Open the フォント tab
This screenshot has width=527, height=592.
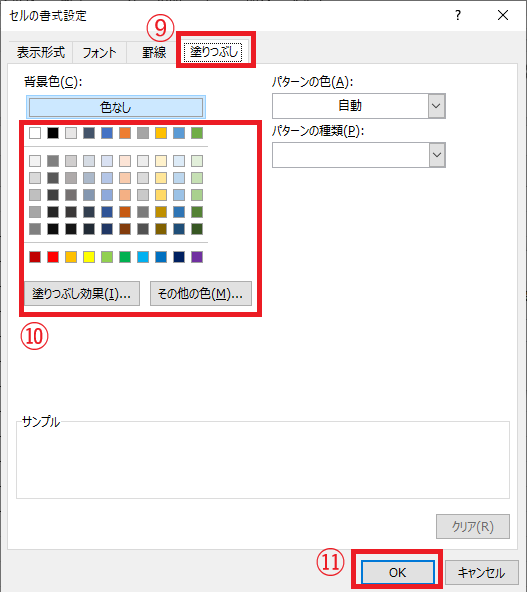pos(99,52)
